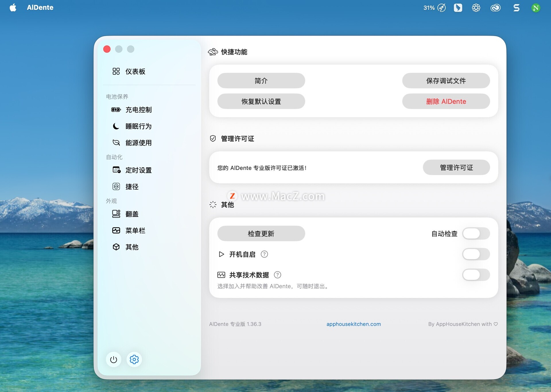Open 定时设置 calendar icon item
Viewport: 551px width, 392px height.
(116, 170)
